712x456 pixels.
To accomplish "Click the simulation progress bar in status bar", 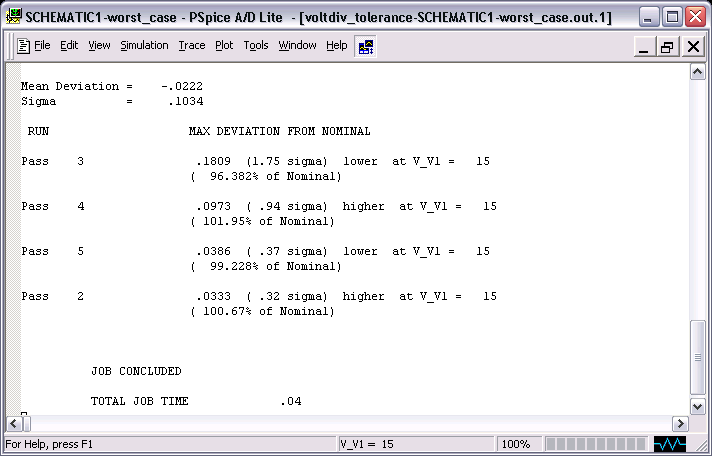I will click(x=596, y=444).
